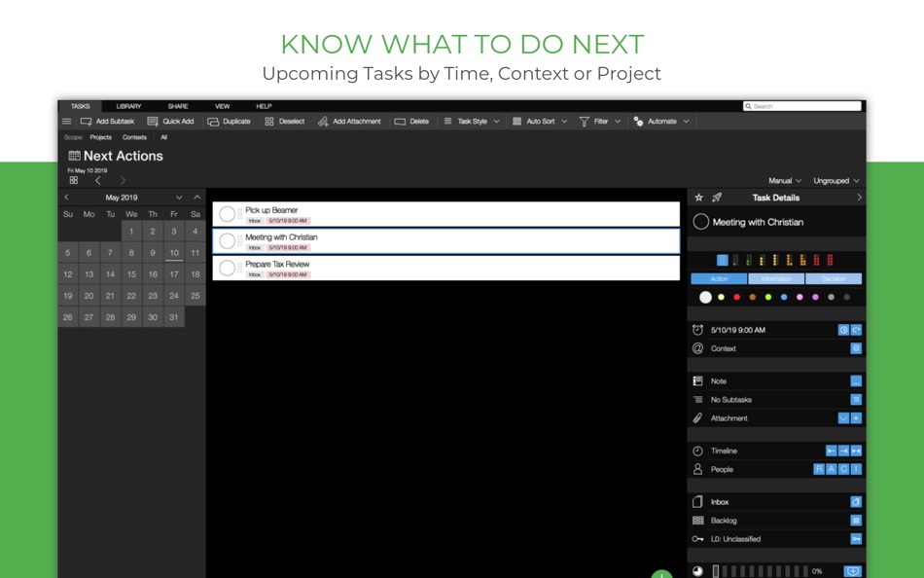
Task: Open the Note editor button
Action: pyautogui.click(x=856, y=381)
